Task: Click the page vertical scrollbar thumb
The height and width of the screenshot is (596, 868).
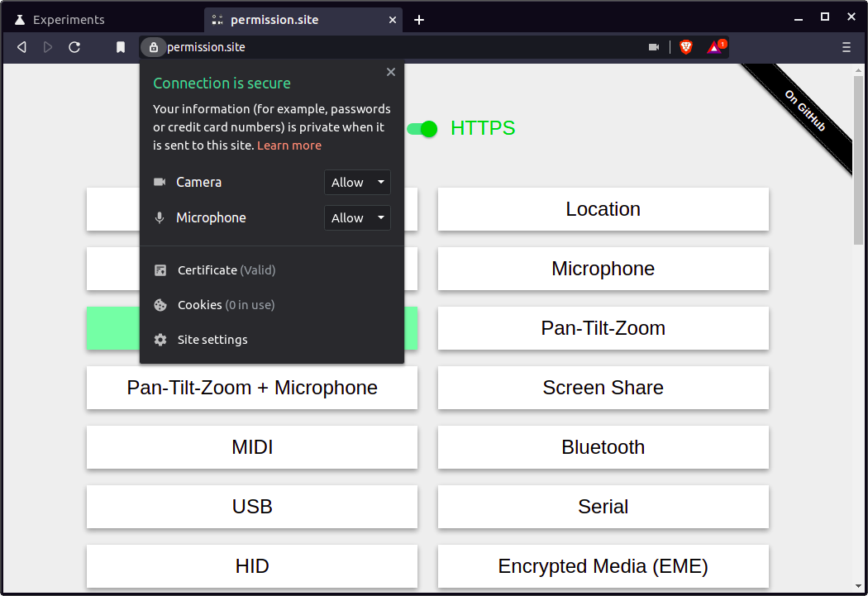Action: pos(858,160)
